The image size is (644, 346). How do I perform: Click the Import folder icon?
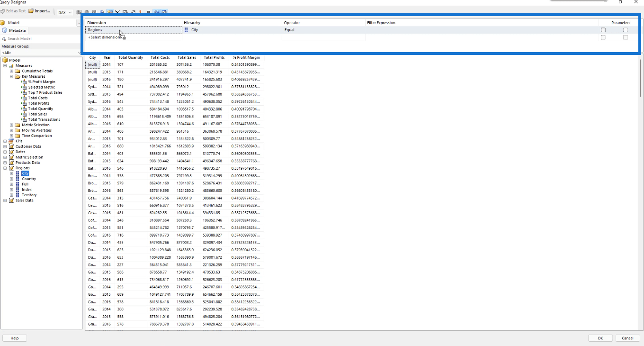pos(31,11)
